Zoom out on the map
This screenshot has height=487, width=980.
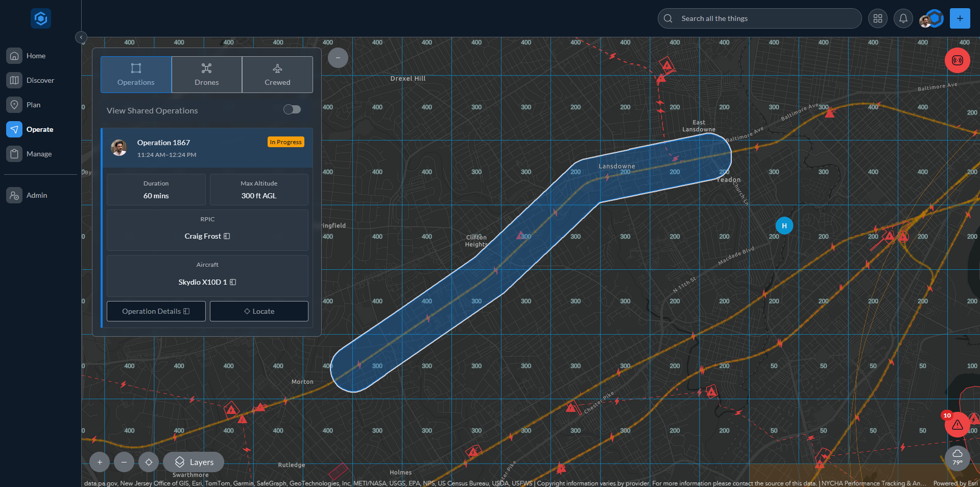point(124,462)
